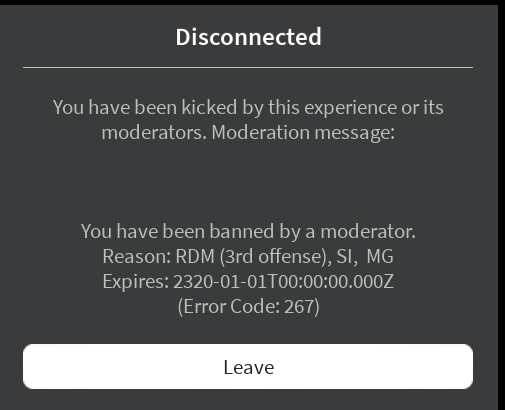The width and height of the screenshot is (505, 410).
Task: Click 'You have been banned by a moderator.'
Action: [x=248, y=231]
